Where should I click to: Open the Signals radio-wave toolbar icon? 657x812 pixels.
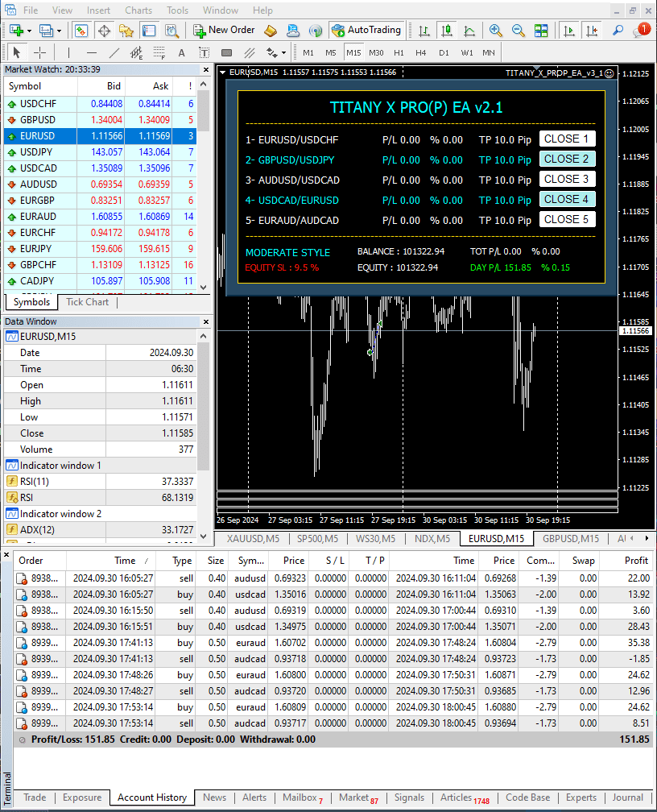pos(316,31)
